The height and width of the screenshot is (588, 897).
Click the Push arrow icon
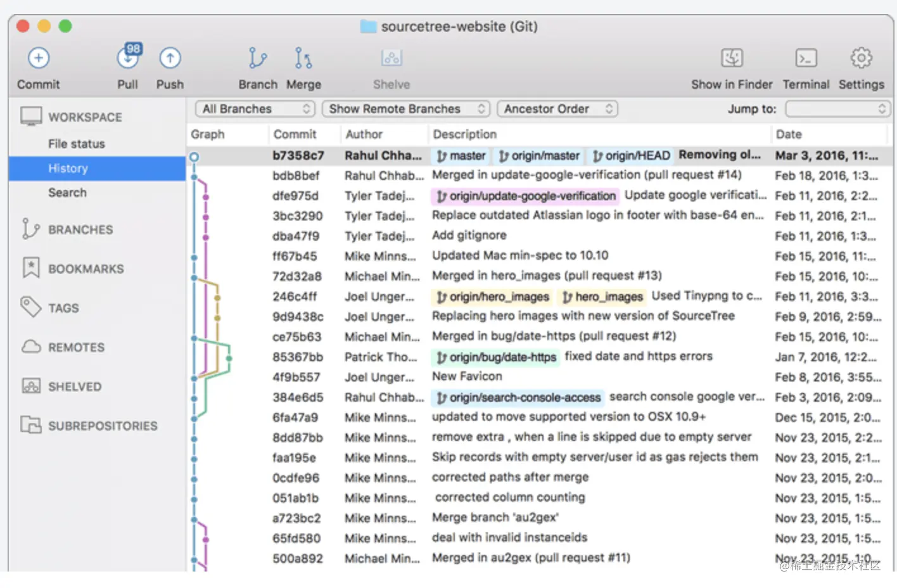click(x=170, y=58)
